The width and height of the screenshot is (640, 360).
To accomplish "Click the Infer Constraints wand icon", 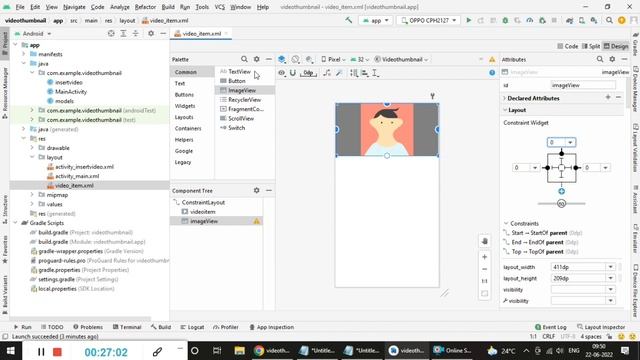I will 339,73.
